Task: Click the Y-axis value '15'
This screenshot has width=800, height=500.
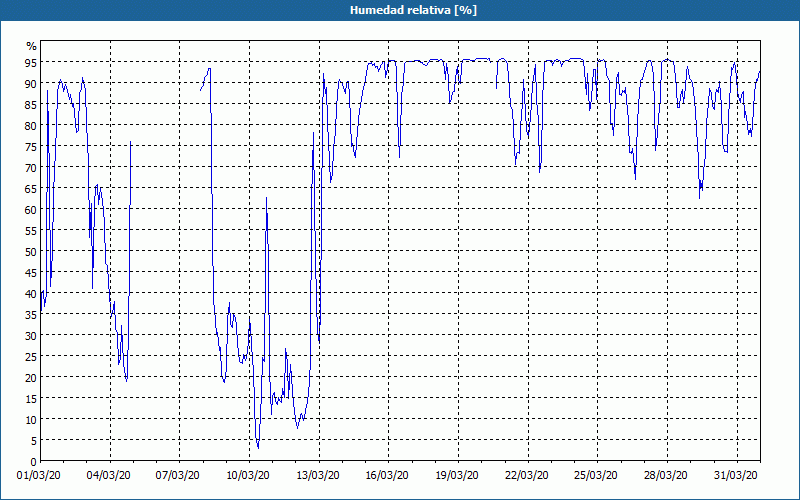Action: 31,399
